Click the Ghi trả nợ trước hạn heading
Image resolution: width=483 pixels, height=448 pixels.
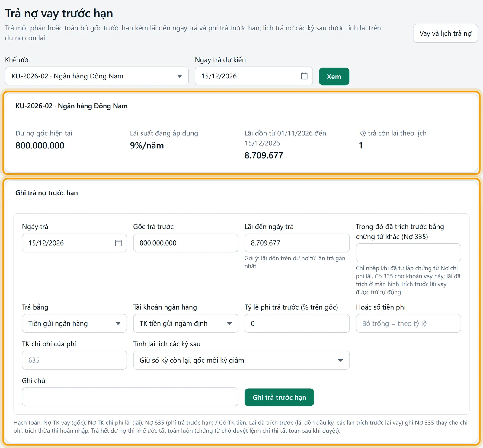(46, 193)
